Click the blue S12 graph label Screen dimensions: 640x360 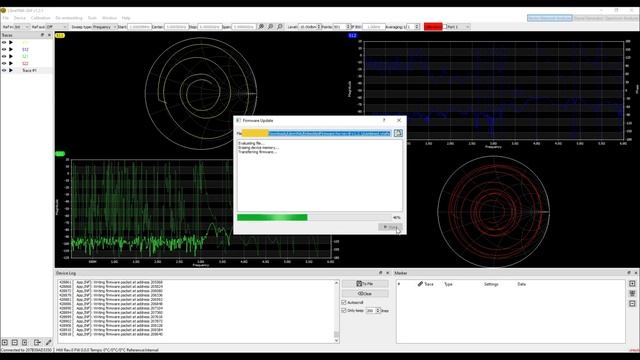[x=353, y=36]
